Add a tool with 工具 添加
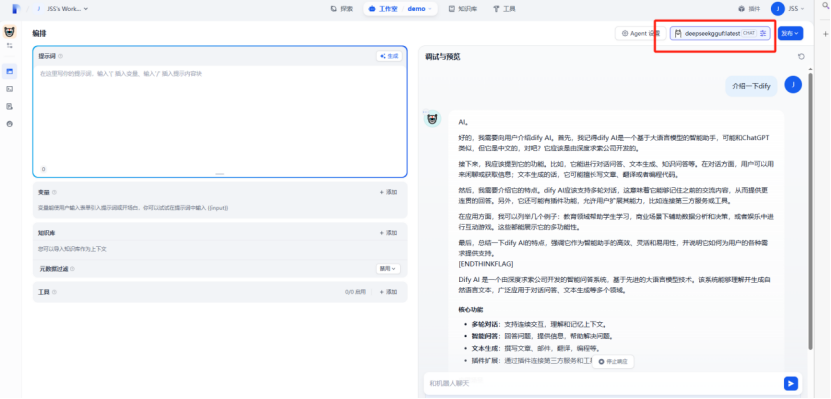 tap(388, 292)
